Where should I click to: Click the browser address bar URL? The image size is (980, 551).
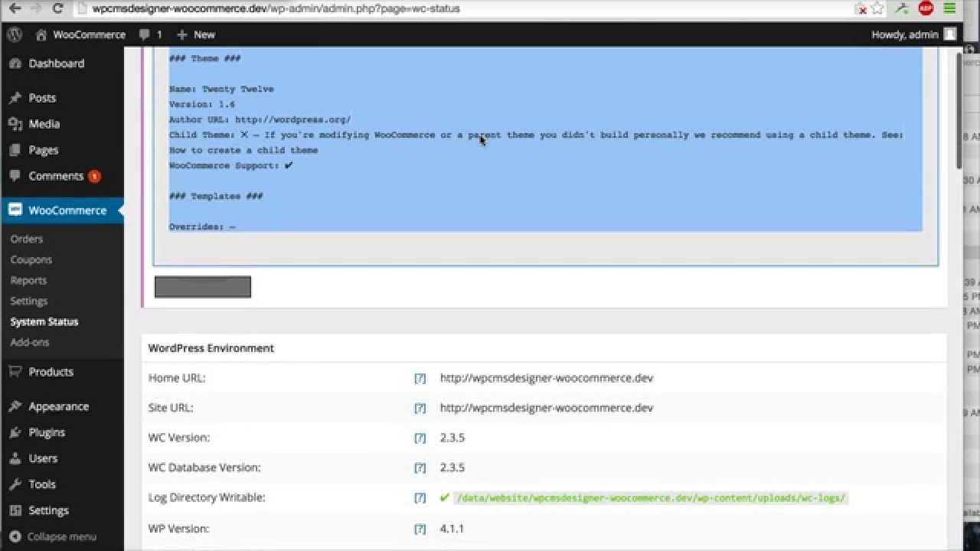(x=276, y=8)
